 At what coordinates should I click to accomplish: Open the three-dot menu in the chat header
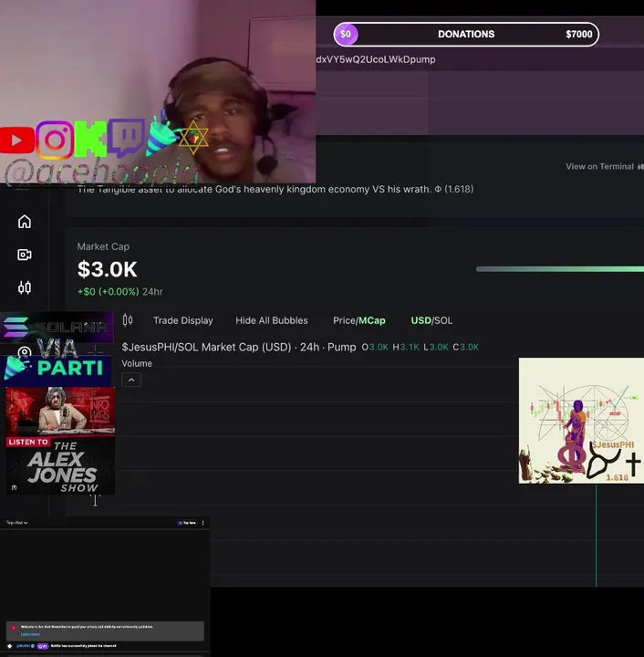tap(203, 523)
